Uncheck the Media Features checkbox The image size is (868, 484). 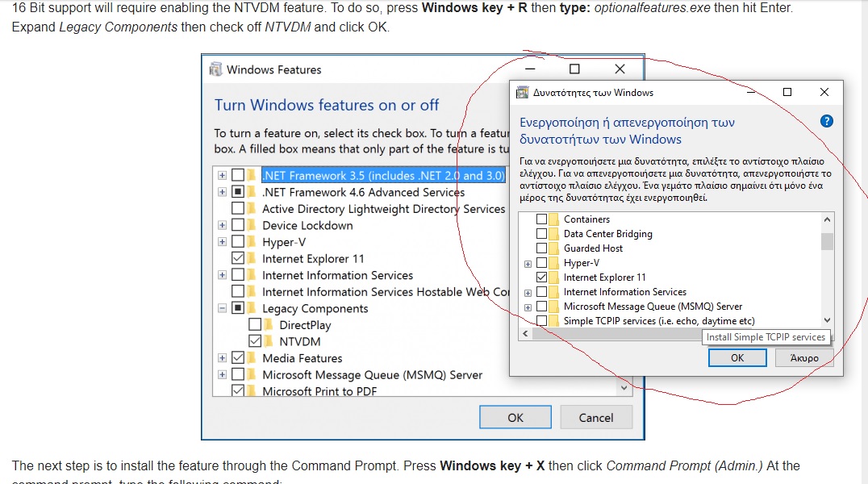tap(238, 357)
